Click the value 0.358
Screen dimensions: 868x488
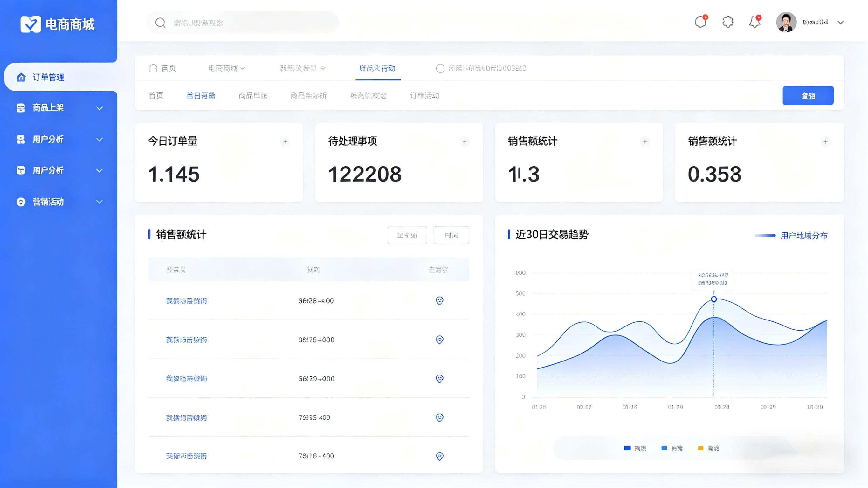714,174
